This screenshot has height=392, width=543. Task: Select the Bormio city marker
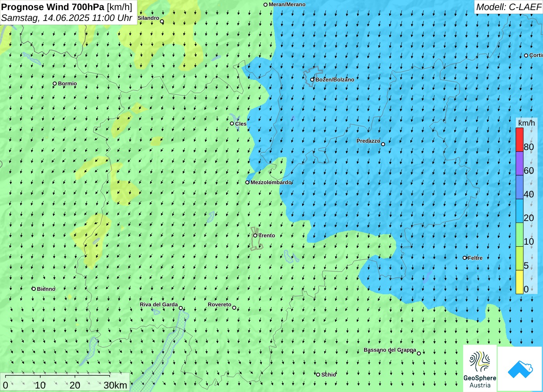click(55, 83)
